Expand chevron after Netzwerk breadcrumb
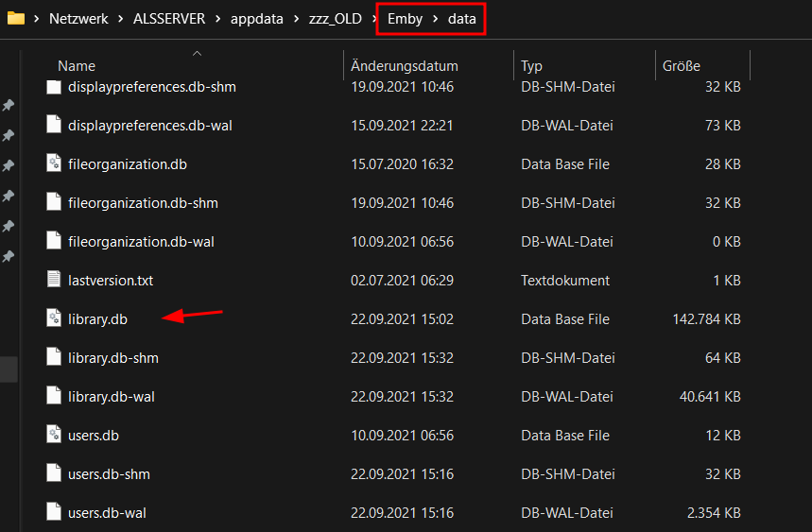Image resolution: width=812 pixels, height=532 pixels. pyautogui.click(x=121, y=19)
